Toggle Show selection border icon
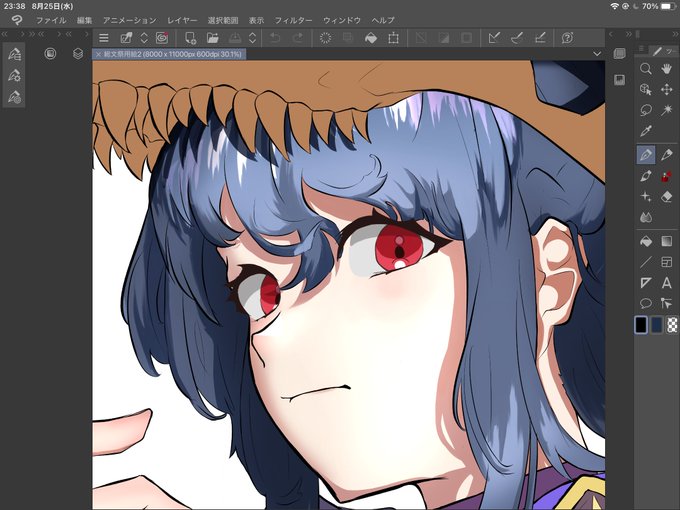 click(x=467, y=38)
